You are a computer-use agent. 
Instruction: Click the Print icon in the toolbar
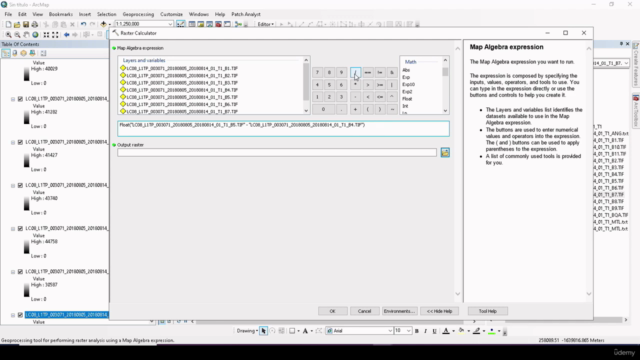[35, 24]
